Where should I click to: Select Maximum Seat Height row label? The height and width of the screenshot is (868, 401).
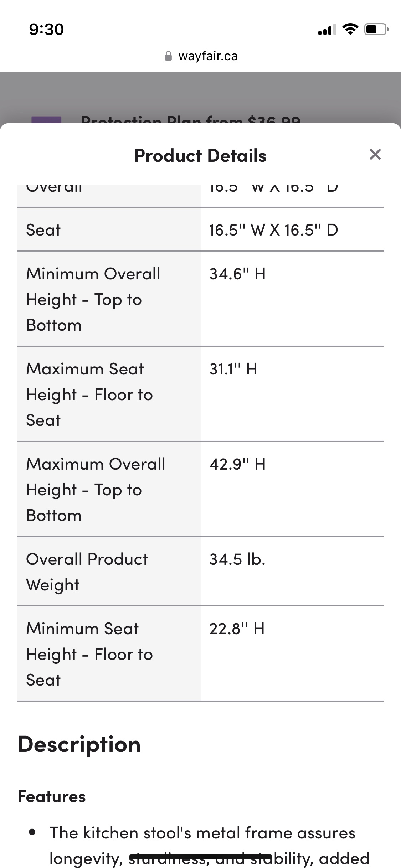(89, 394)
